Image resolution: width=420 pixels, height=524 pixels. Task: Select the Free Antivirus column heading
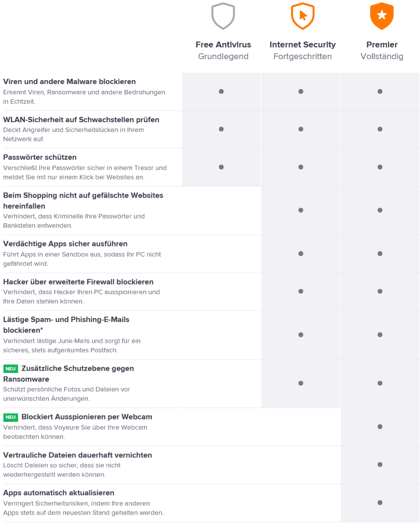[x=223, y=45]
